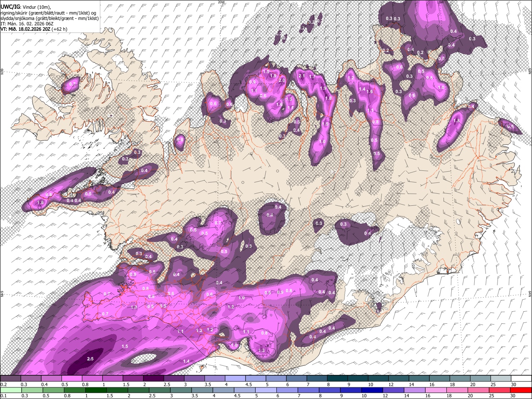Click the lower legend swatch labeled 0.5
This screenshot has width=532, height=399.
click(53, 390)
